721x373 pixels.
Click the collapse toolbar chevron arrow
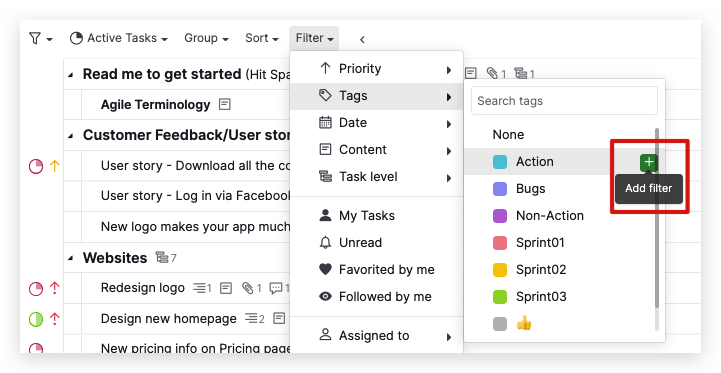(362, 40)
